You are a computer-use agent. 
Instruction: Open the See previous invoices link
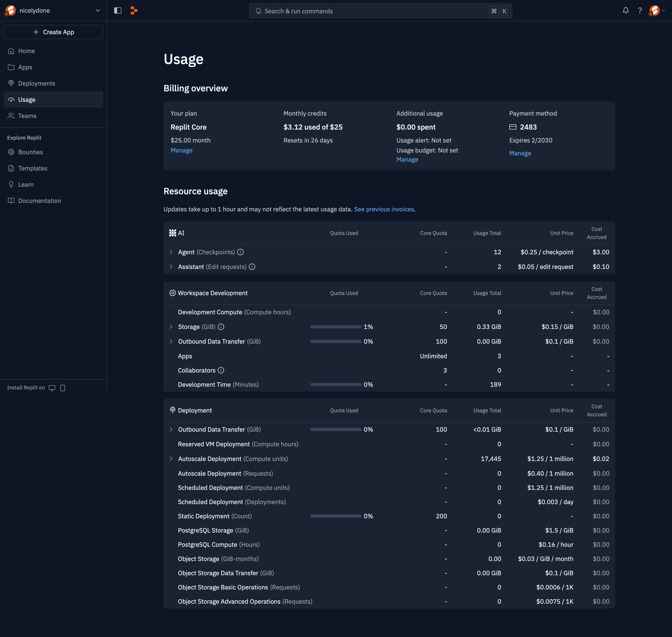[x=384, y=209]
